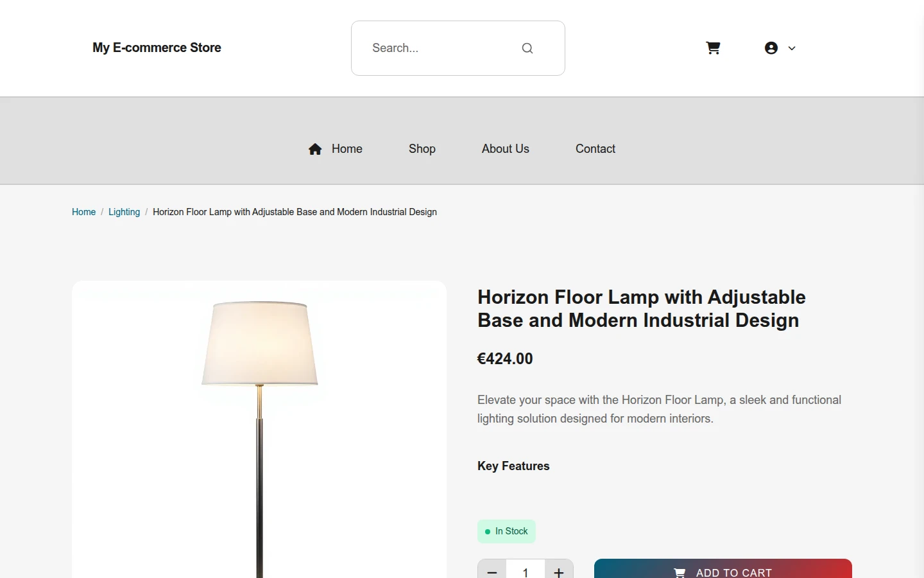Image resolution: width=924 pixels, height=578 pixels.
Task: Click the cart icon on Add to Cart
Action: pos(680,573)
